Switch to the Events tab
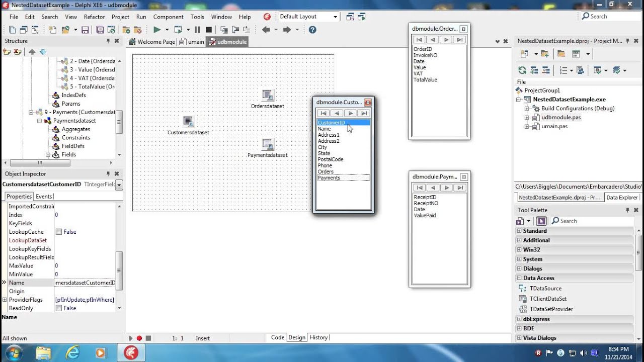 coord(44,197)
